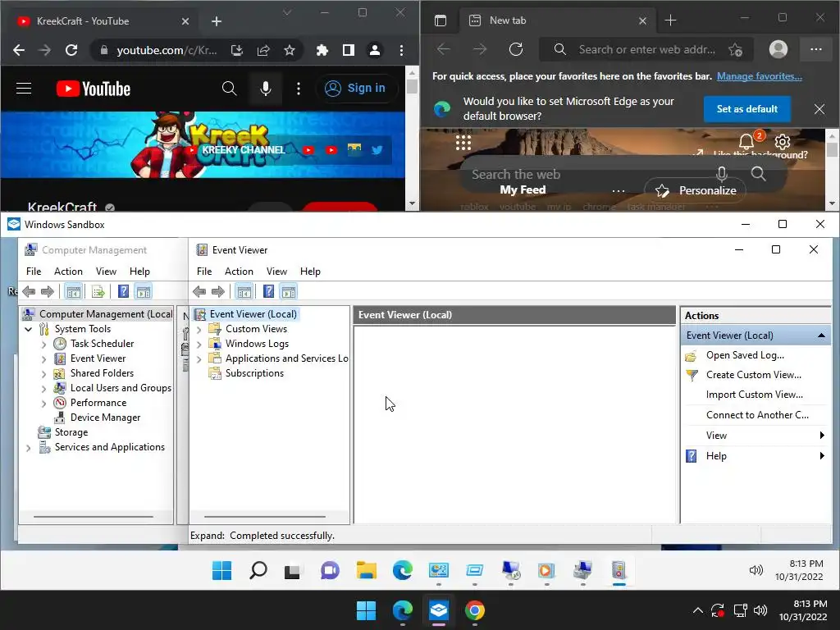Viewport: 840px width, 630px height.
Task: Dismiss the Edge default browser prompt
Action: tap(819, 109)
